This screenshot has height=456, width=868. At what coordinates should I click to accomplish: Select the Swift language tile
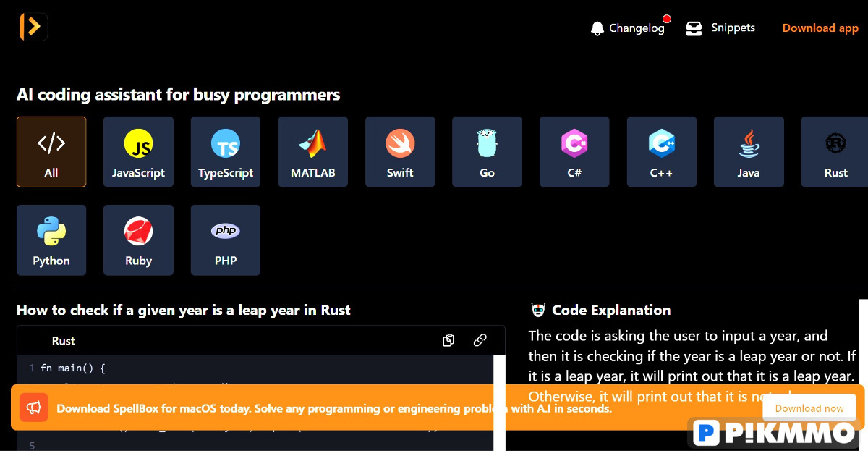click(400, 152)
